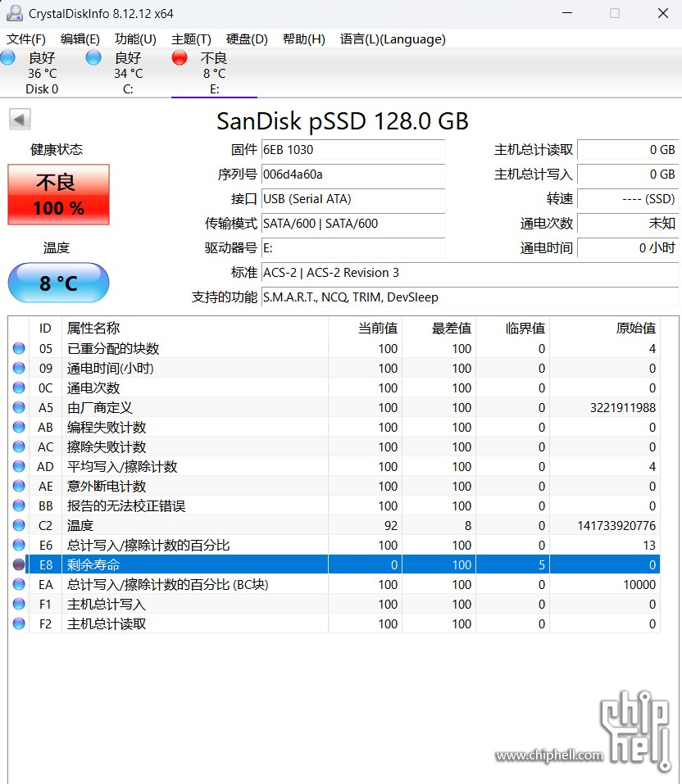The image size is (682, 784).
Task: Select the E6 总计写入/擦除计数的百分比 row
Action: [334, 545]
